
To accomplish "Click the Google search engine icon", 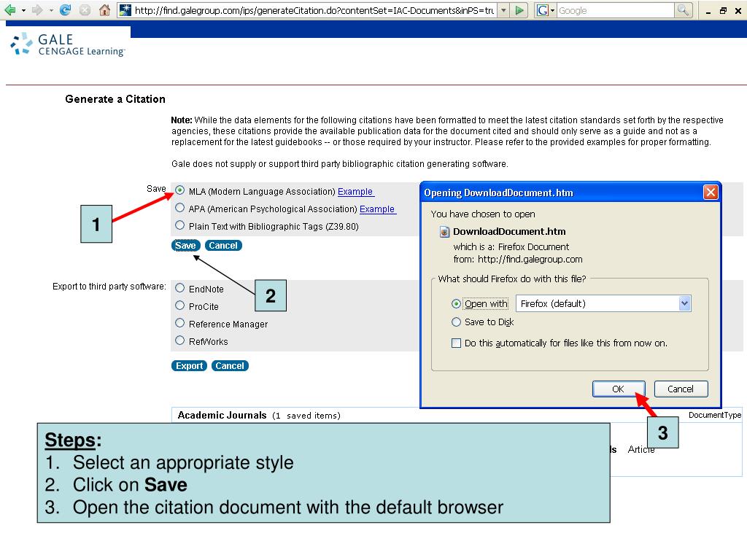I will pyautogui.click(x=542, y=10).
